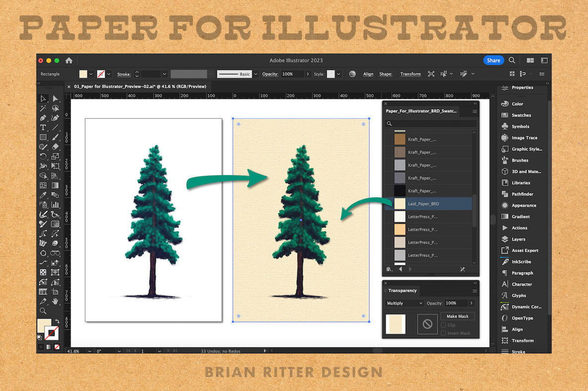Enable the Invert Mask checkbox
The image size is (588, 391).
[442, 333]
